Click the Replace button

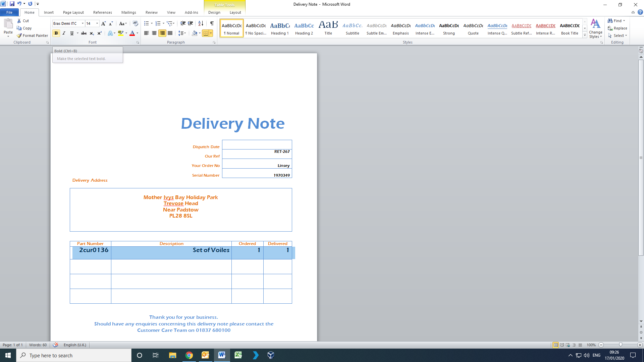(x=617, y=28)
